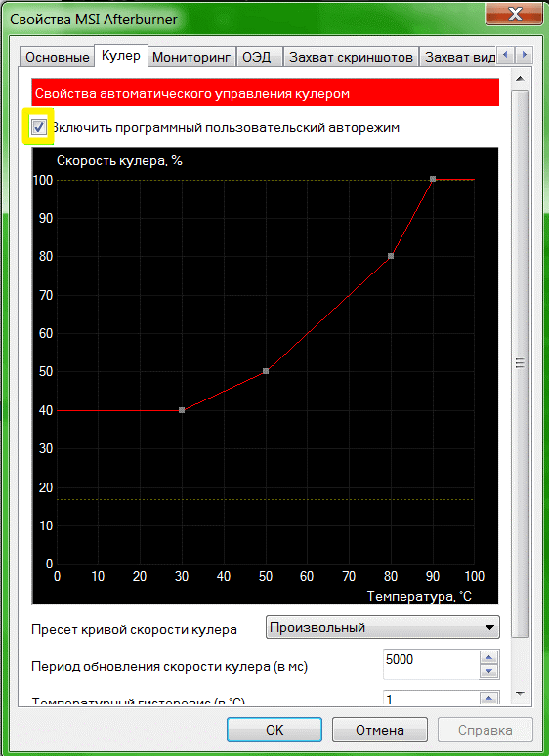The image size is (549, 756).
Task: Click the Отмена button
Action: (380, 730)
